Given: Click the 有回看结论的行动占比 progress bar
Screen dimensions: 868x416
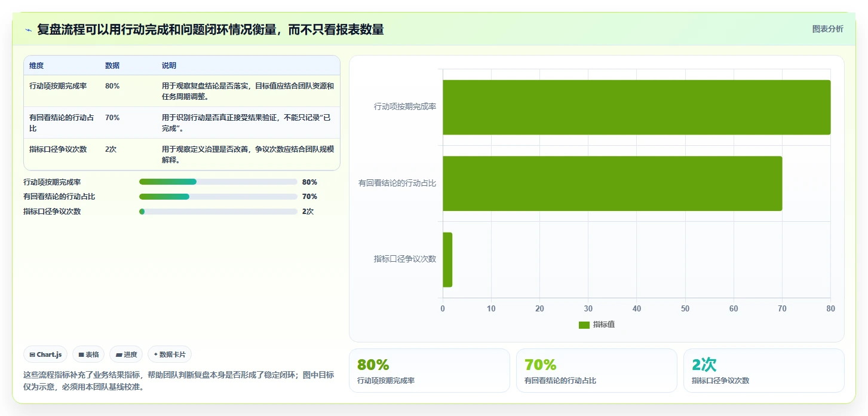Looking at the screenshot, I should tap(218, 197).
